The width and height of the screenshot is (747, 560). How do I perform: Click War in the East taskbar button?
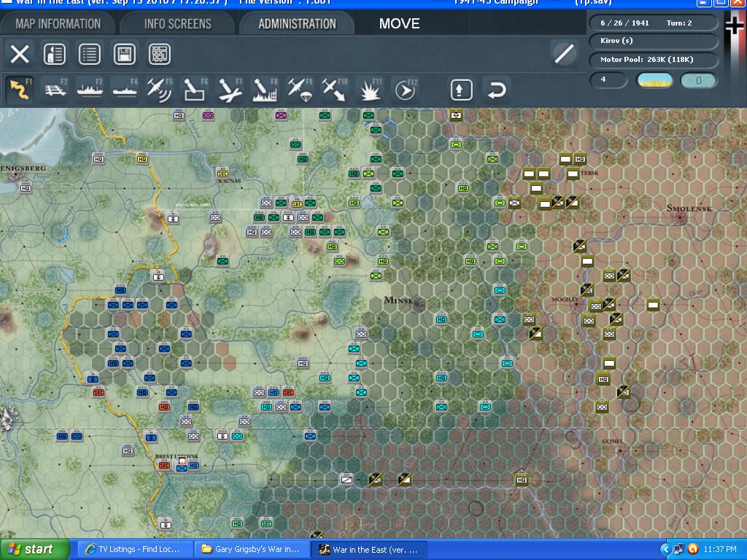370,549
